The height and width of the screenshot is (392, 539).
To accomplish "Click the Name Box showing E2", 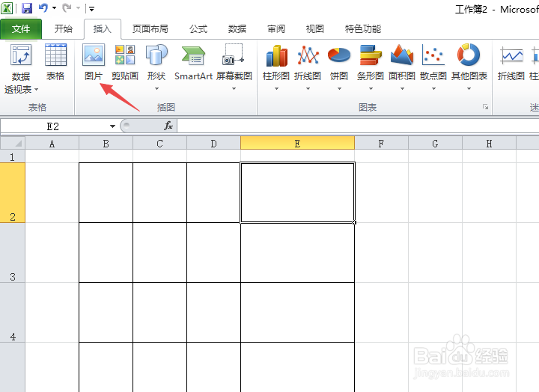I will 53,126.
